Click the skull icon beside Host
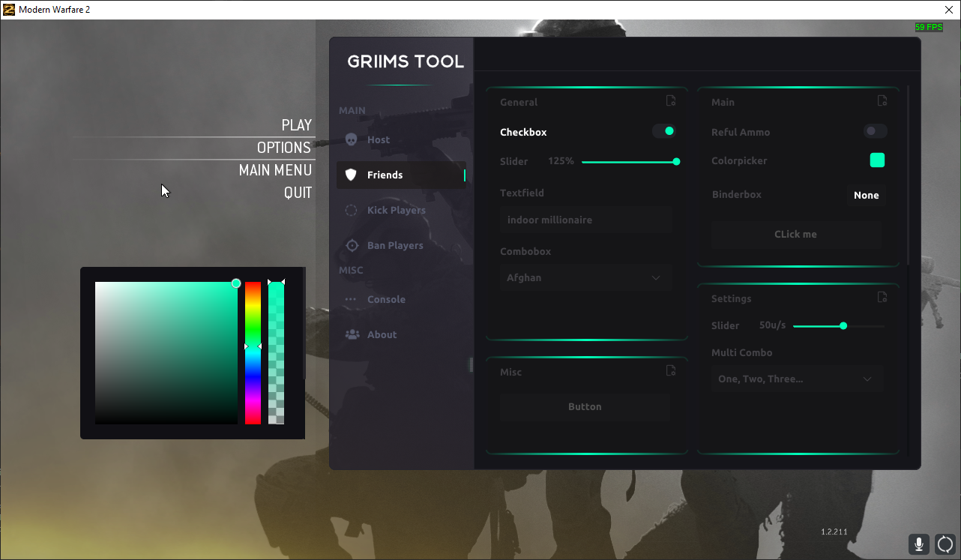The height and width of the screenshot is (560, 961). click(351, 139)
